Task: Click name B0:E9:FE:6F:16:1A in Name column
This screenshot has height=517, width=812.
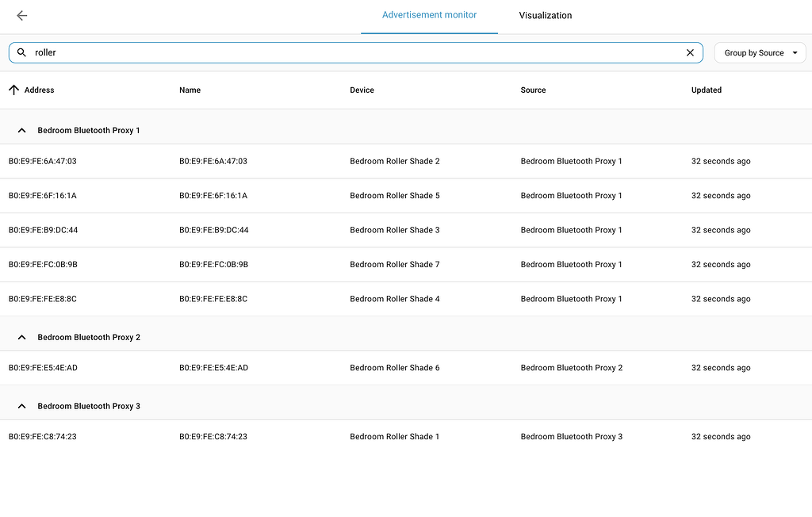Action: 213,196
